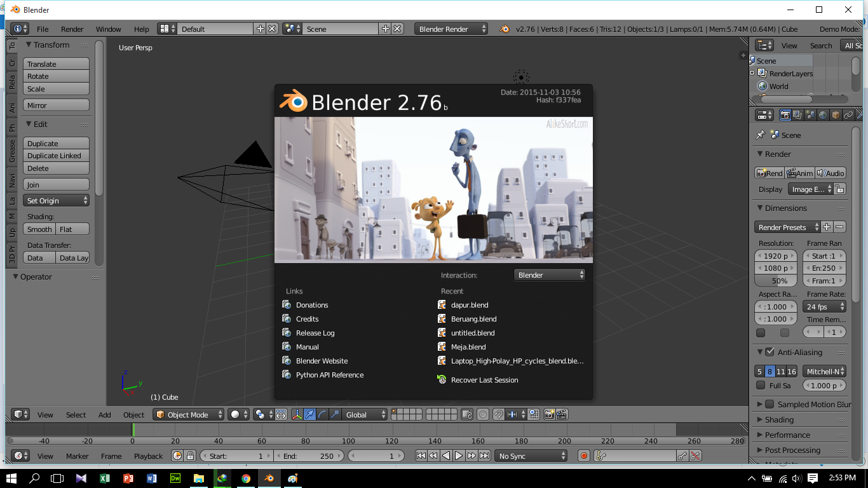Open the Global orientation dropdown
This screenshot has height=488, width=868.
click(x=364, y=414)
